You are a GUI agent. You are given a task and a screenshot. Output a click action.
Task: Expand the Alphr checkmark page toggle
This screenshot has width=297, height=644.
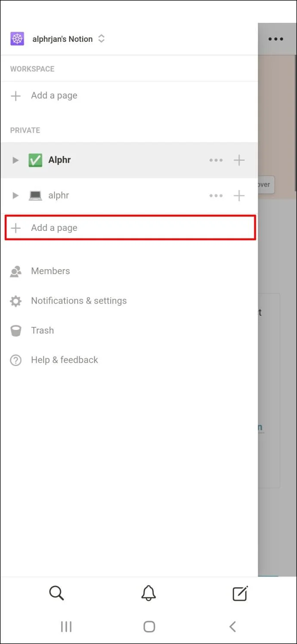[x=15, y=160]
